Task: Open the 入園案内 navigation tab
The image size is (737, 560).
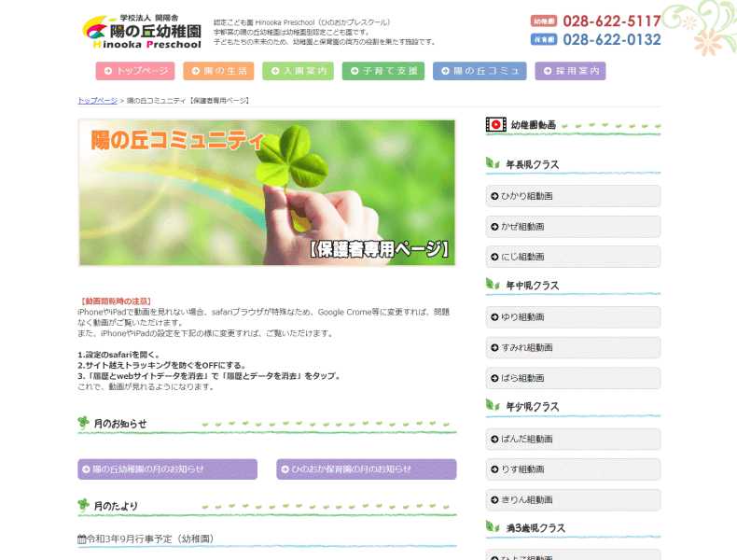Action: 298,71
